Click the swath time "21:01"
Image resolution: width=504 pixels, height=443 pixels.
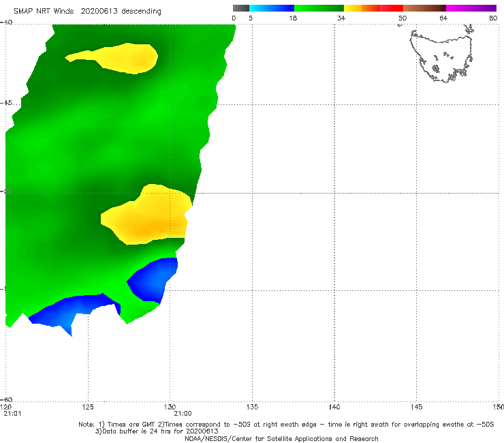click(x=12, y=414)
